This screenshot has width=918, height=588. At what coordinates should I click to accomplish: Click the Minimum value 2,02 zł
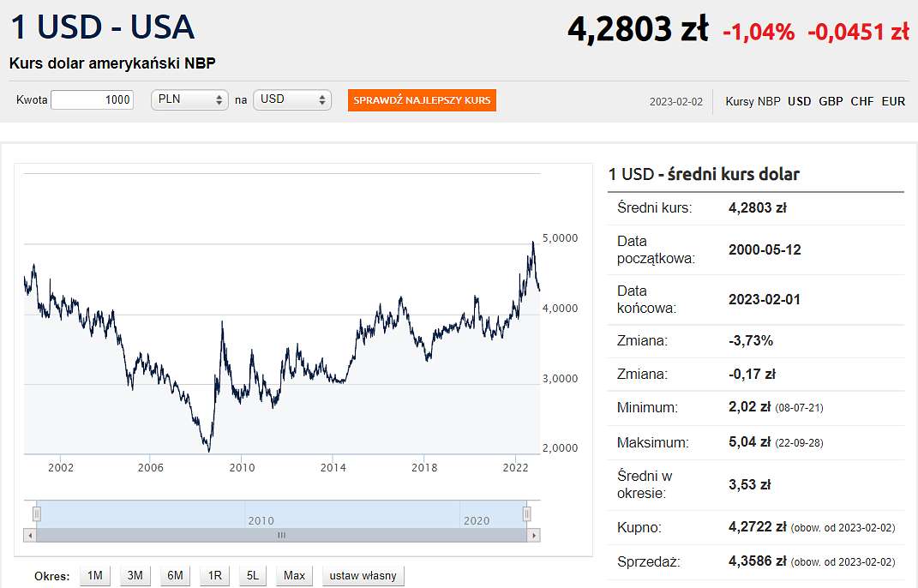click(749, 407)
